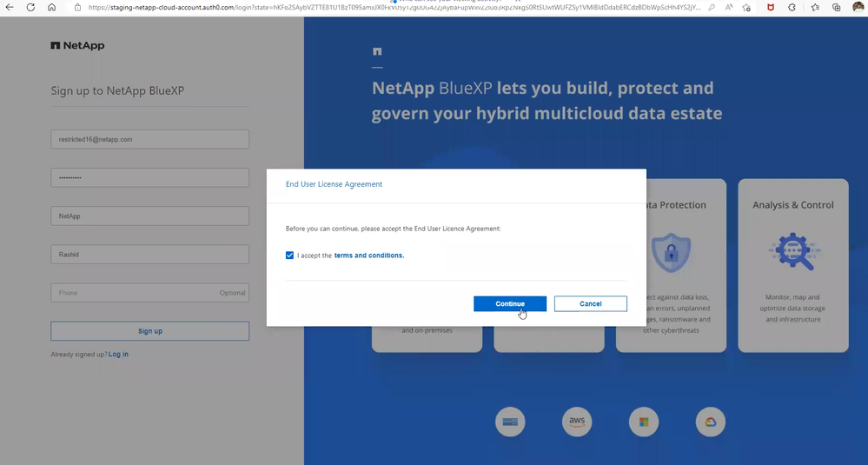The height and width of the screenshot is (465, 868).
Task: Click the browser address bar URL
Action: 391,7
